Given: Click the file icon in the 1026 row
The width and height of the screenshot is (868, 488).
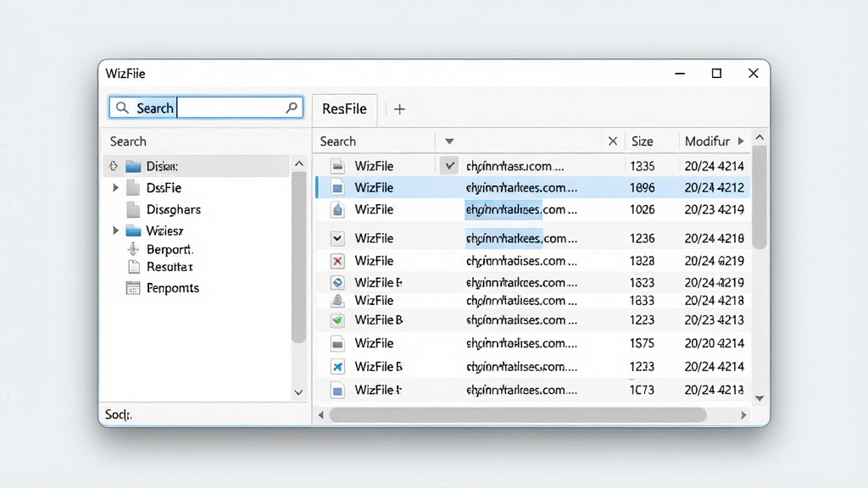Looking at the screenshot, I should pyautogui.click(x=337, y=209).
